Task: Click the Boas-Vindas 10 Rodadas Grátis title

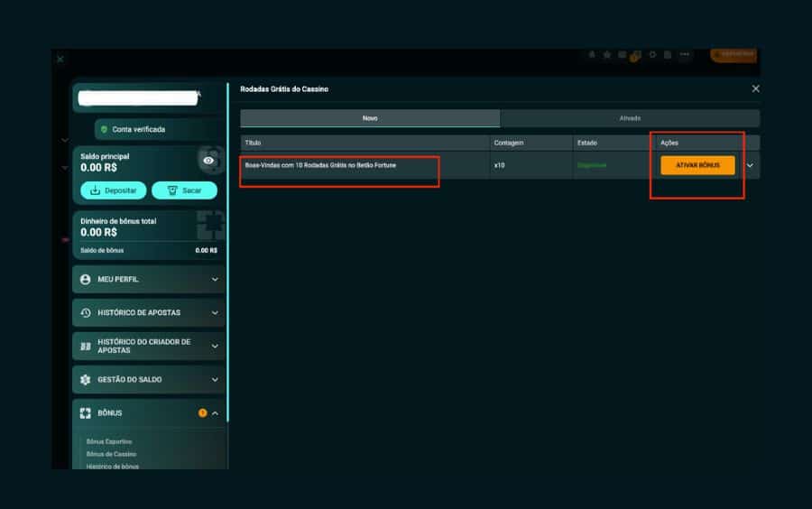Action: (x=320, y=165)
